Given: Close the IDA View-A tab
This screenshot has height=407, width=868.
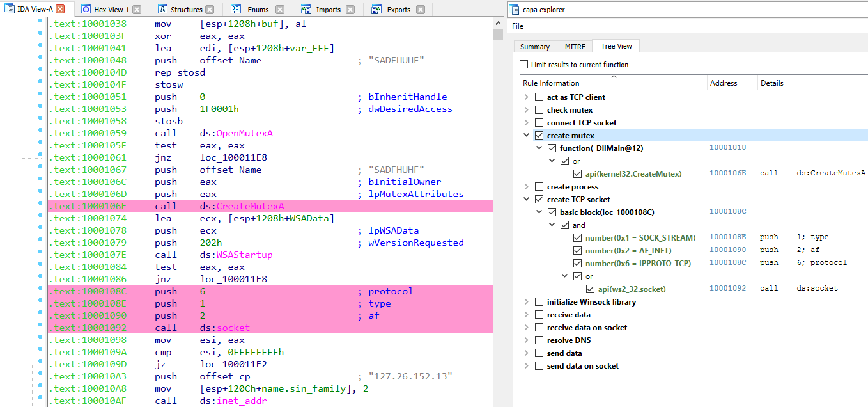Looking at the screenshot, I should [60, 9].
